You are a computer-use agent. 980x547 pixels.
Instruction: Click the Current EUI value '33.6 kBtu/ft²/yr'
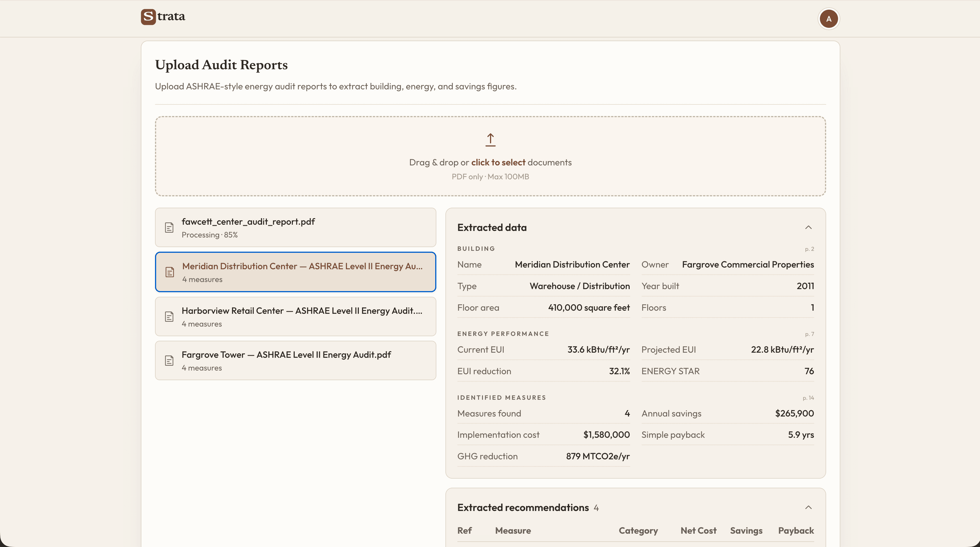pos(598,350)
